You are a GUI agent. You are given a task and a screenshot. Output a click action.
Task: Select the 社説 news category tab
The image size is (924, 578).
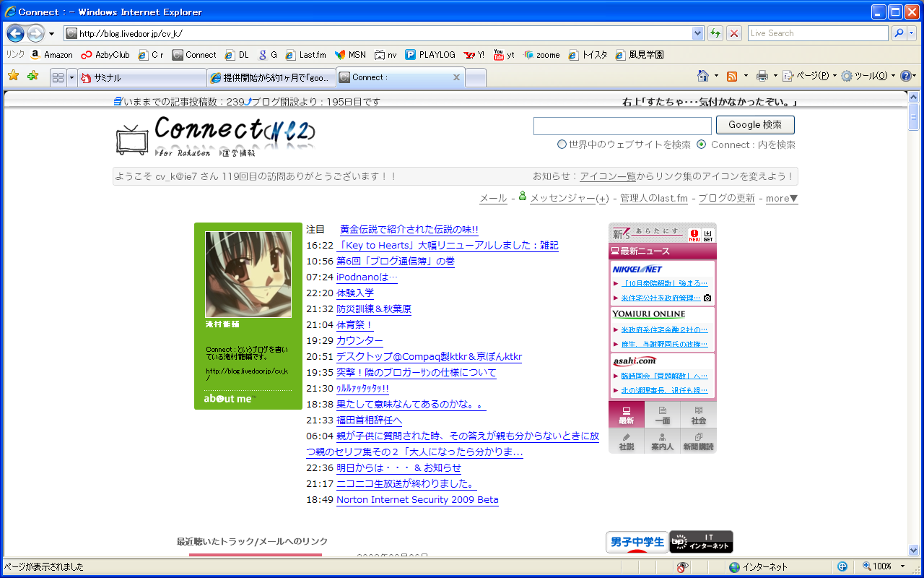point(627,441)
